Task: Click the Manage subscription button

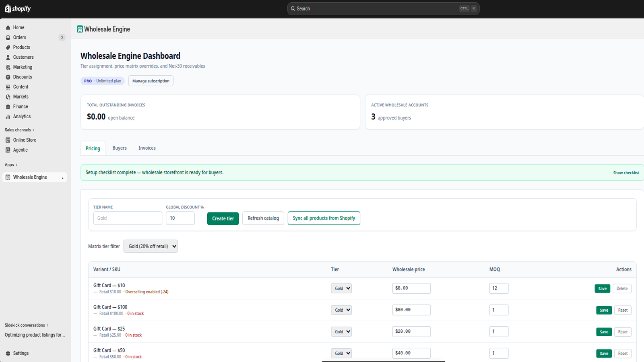Action: pos(151,81)
